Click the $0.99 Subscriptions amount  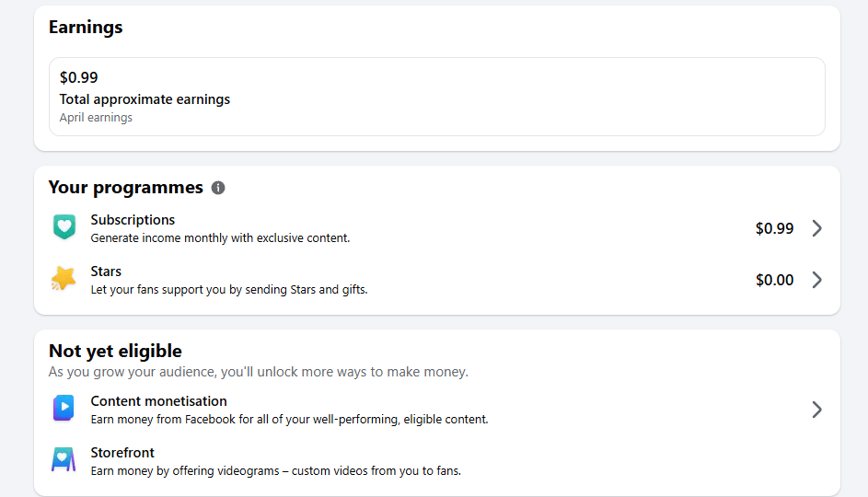click(x=774, y=228)
